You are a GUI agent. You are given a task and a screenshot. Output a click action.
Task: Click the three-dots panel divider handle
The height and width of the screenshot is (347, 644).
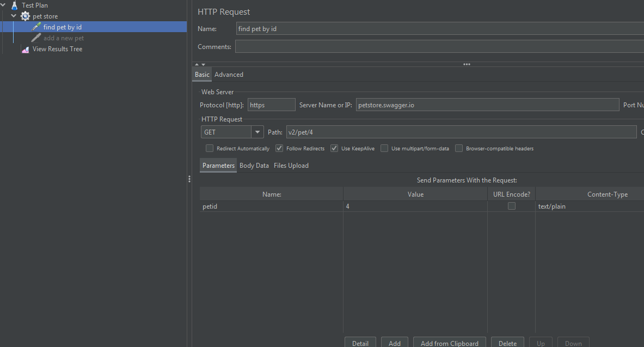click(x=467, y=64)
